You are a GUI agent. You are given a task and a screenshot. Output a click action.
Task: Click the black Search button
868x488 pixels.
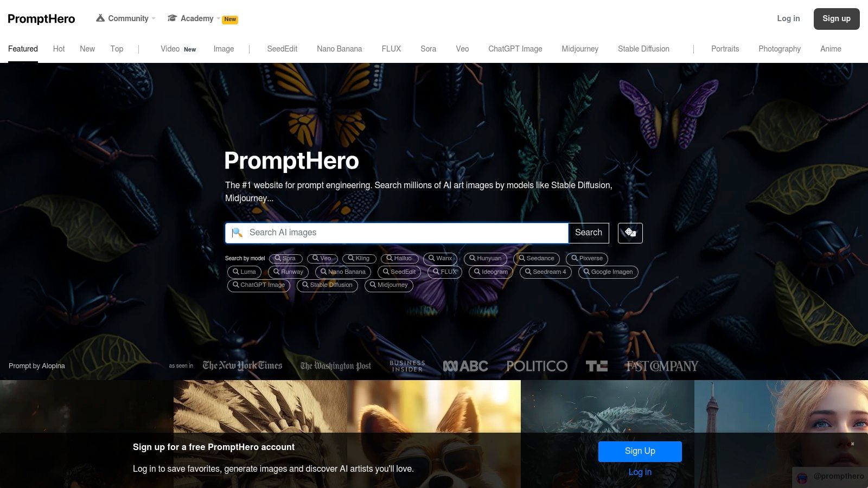pos(589,233)
